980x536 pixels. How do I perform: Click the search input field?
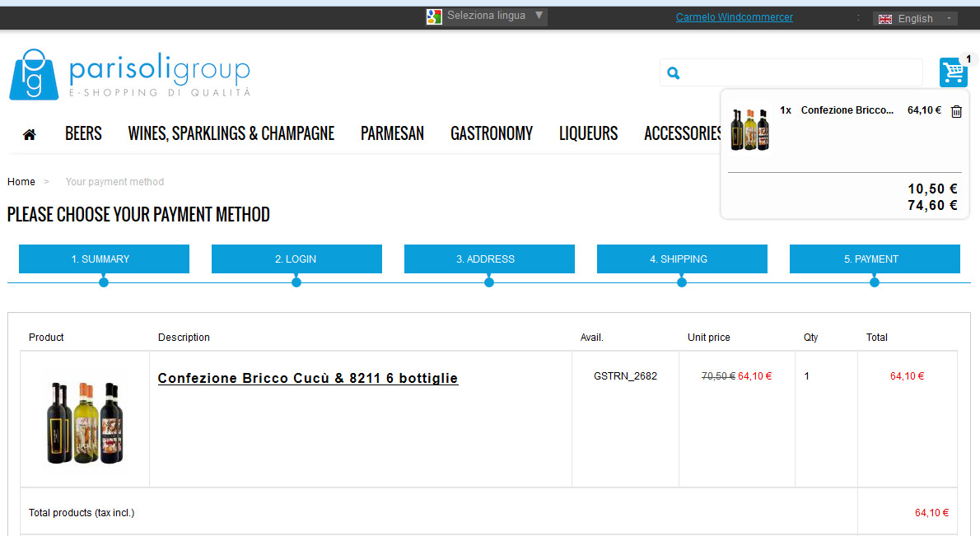791,73
